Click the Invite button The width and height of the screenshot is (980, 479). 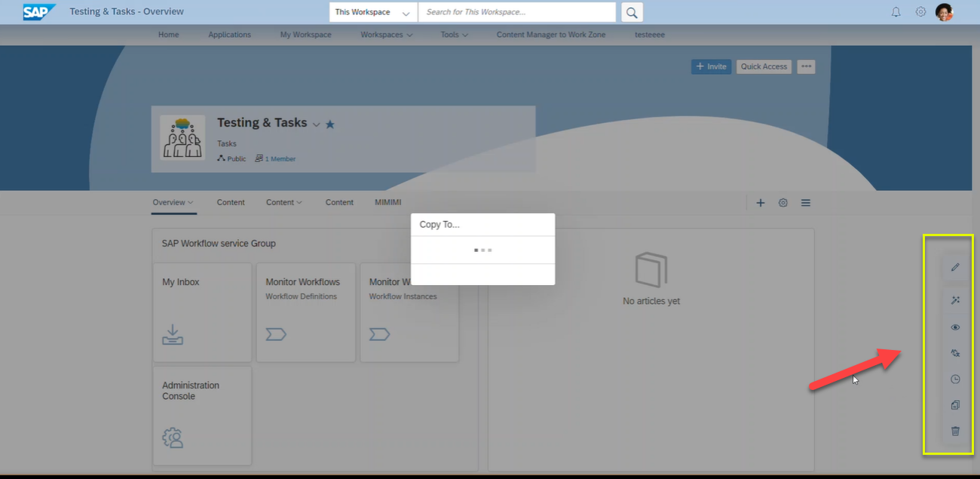tap(711, 66)
